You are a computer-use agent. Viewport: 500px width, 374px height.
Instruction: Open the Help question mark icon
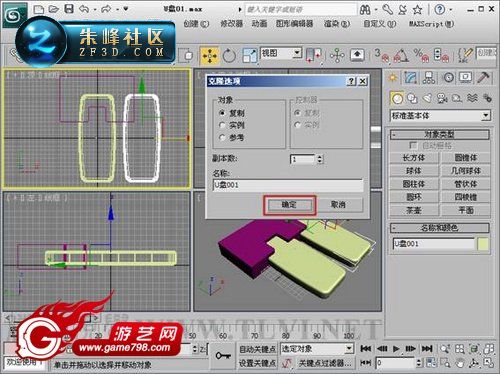(x=440, y=9)
